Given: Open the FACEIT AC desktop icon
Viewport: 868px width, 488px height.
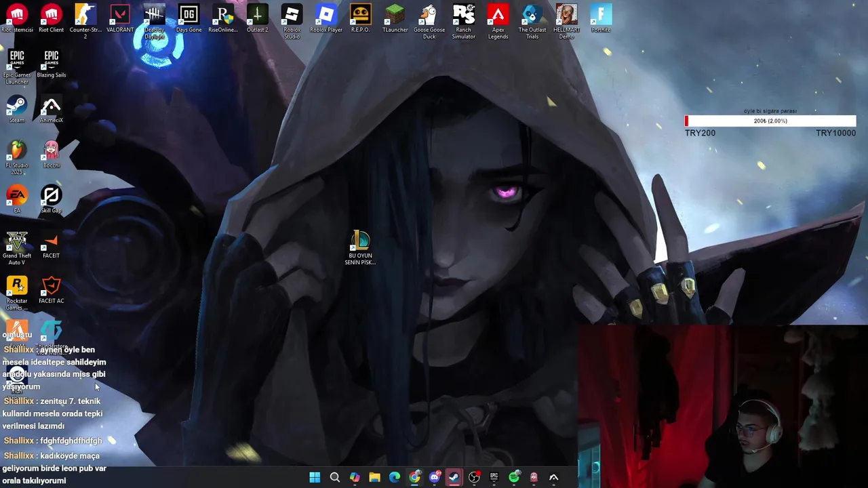Looking at the screenshot, I should [x=51, y=289].
